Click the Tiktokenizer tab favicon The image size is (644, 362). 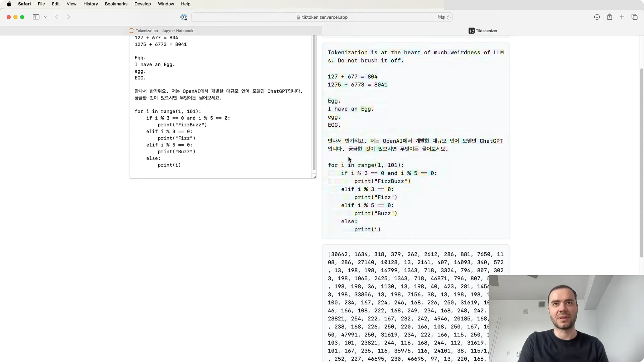(471, 31)
